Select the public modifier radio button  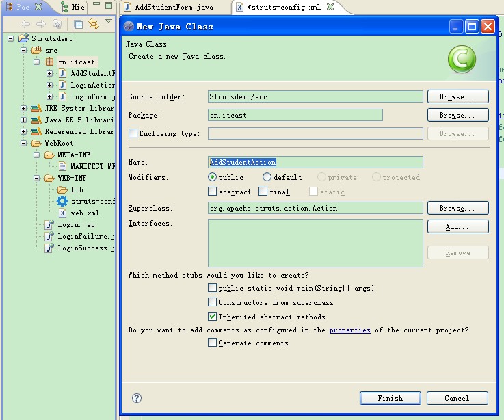(x=212, y=177)
